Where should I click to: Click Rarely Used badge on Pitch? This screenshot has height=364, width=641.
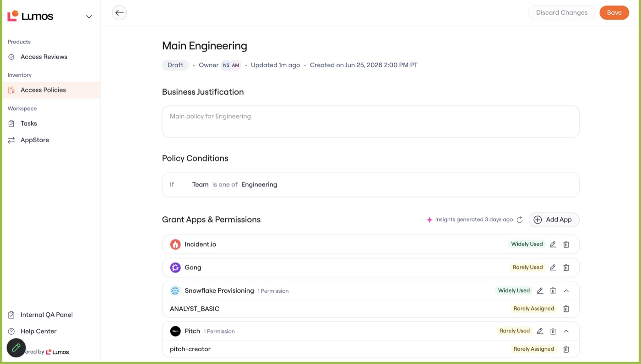tap(515, 331)
